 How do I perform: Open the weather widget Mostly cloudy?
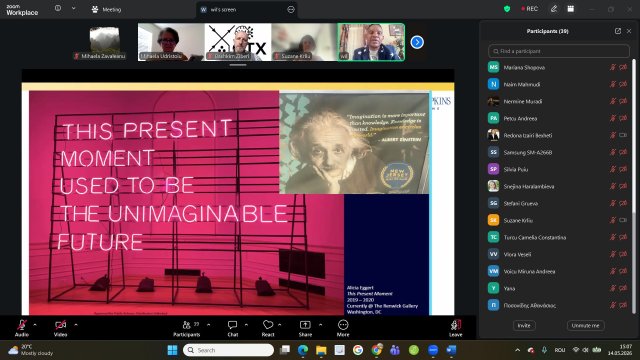point(31,350)
